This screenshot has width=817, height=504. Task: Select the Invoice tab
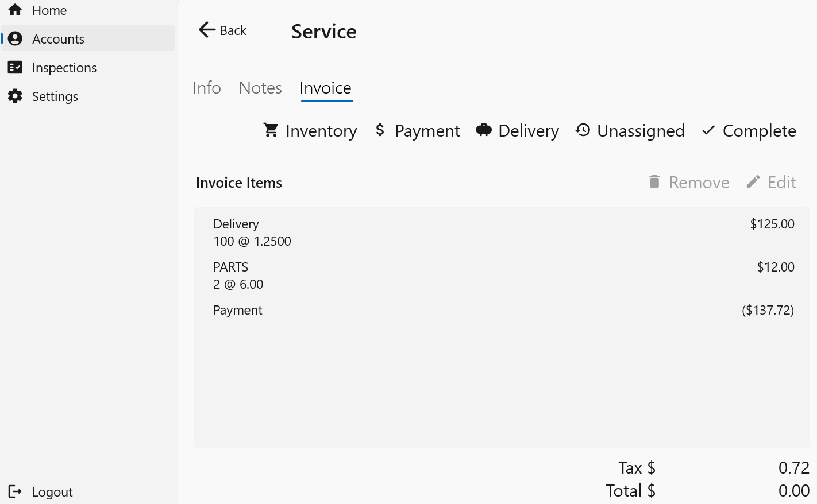pos(325,88)
